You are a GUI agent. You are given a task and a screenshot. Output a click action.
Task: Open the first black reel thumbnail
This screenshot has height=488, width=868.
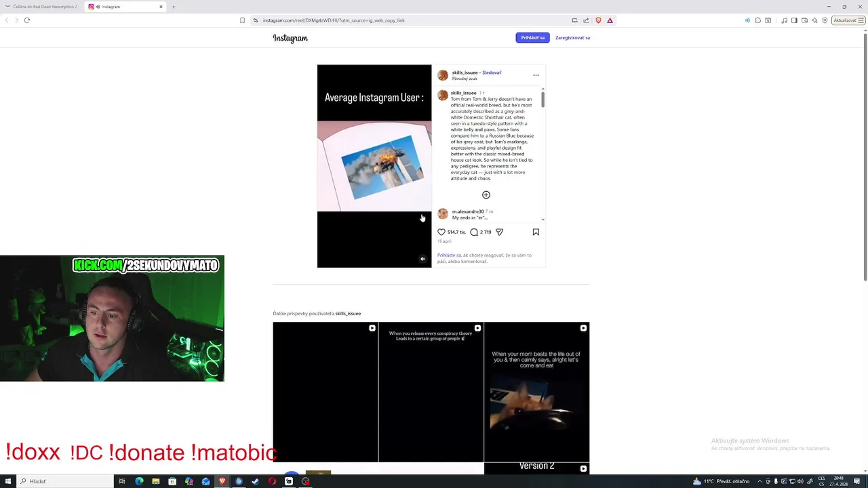325,392
